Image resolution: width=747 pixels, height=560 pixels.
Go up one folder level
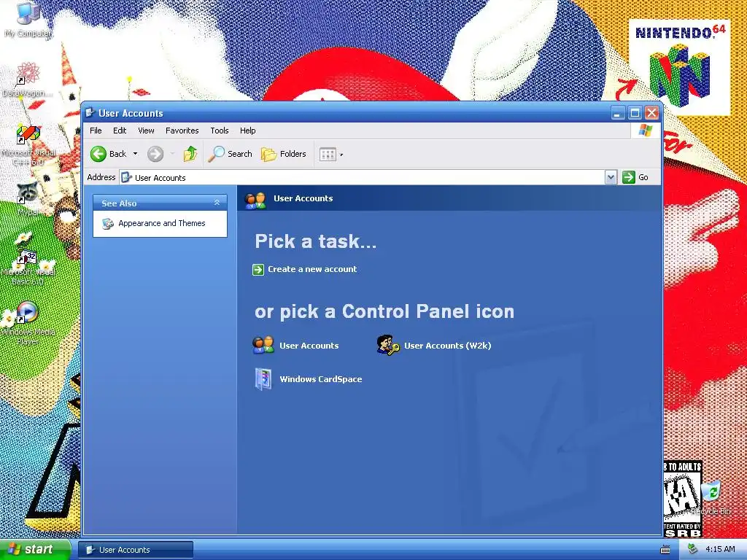point(190,154)
